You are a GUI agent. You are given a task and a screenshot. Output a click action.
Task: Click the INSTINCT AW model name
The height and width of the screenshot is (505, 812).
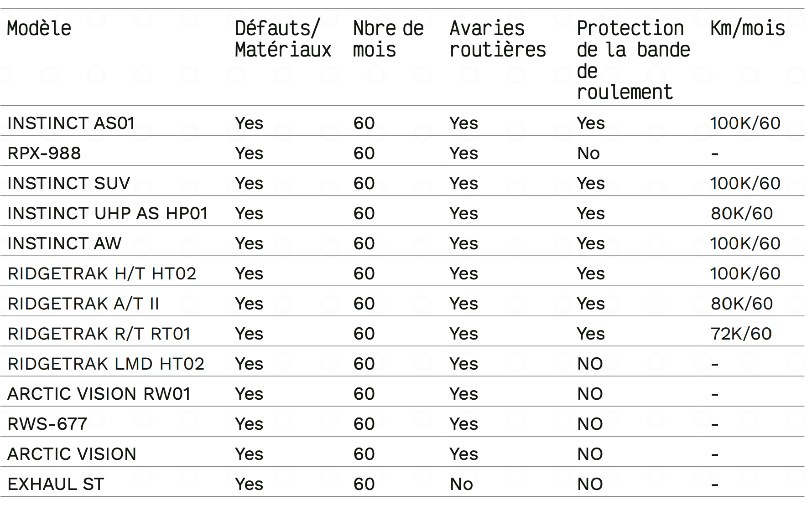[x=65, y=243]
